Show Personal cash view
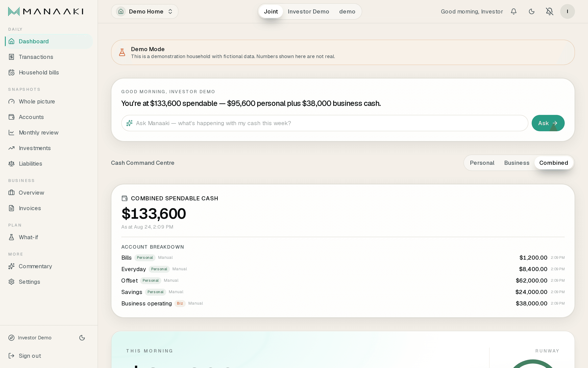The image size is (588, 368). point(482,163)
